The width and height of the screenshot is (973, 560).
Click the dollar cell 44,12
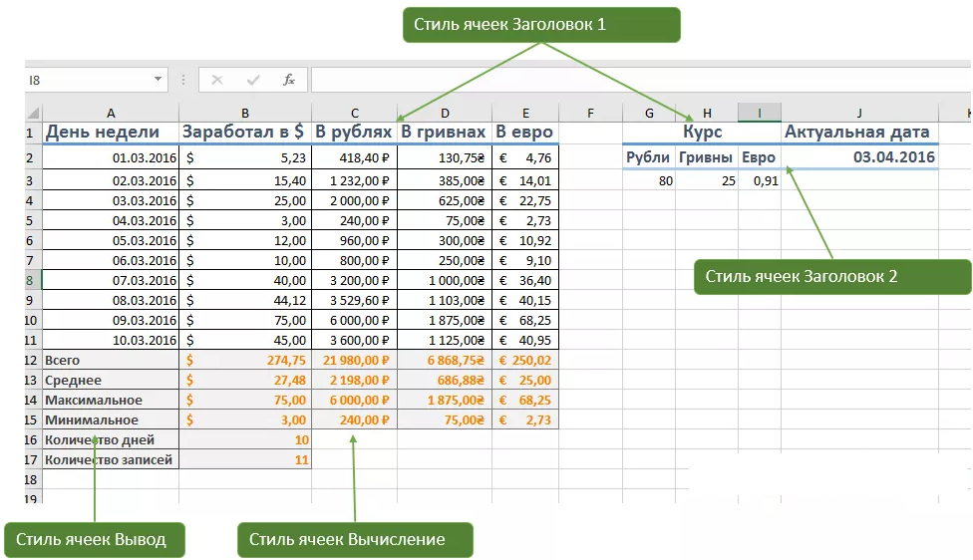pyautogui.click(x=245, y=300)
